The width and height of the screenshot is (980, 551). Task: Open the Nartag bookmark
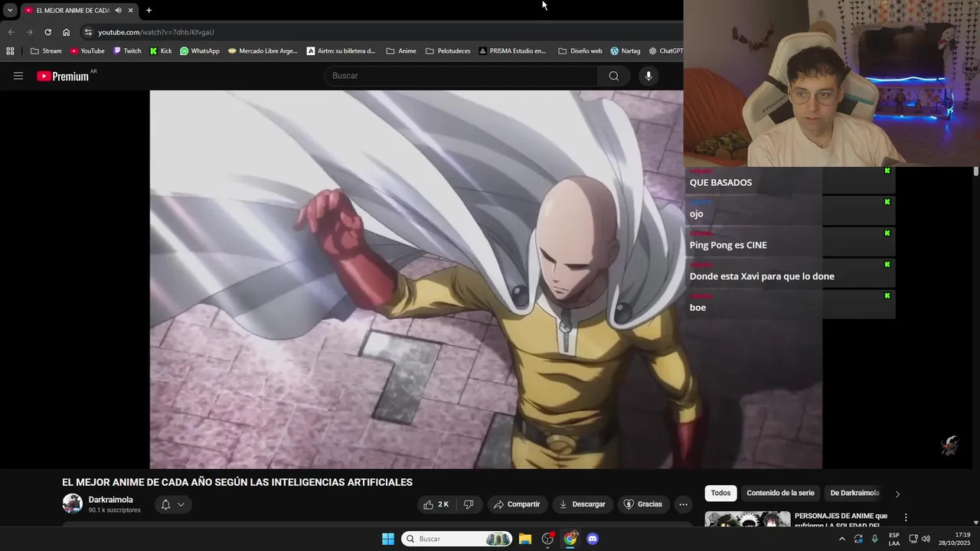click(x=626, y=51)
